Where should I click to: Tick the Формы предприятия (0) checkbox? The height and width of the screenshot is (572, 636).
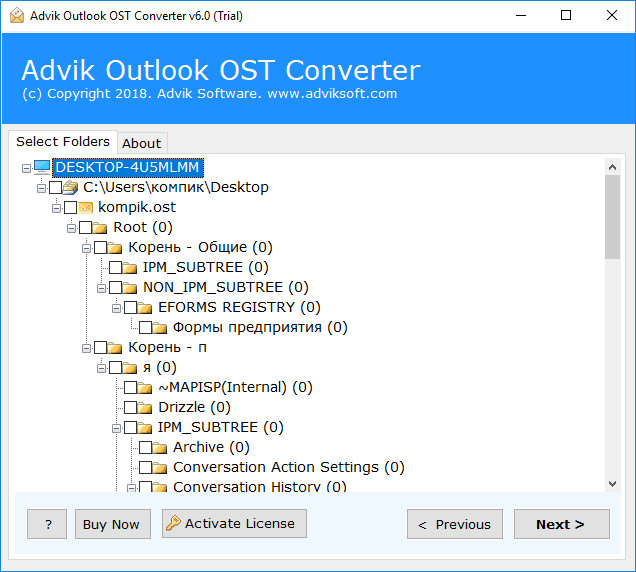pos(146,327)
